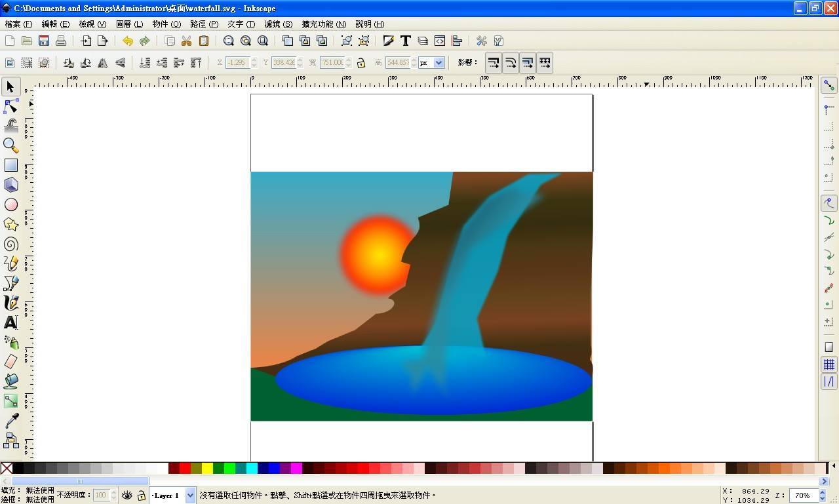Screen dimensions: 839x504
Task: Select the Calligraphy pen tool
Action: 10,303
